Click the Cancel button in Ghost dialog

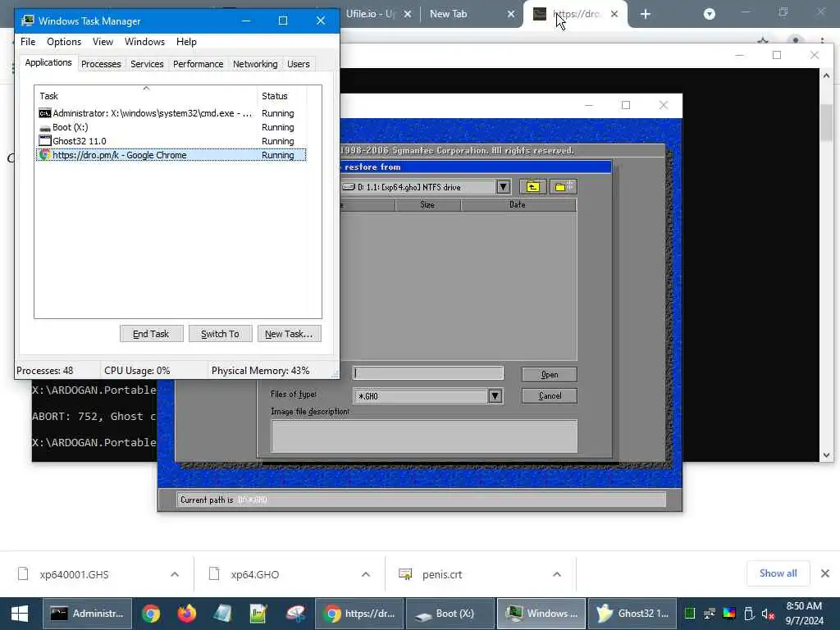click(x=549, y=396)
